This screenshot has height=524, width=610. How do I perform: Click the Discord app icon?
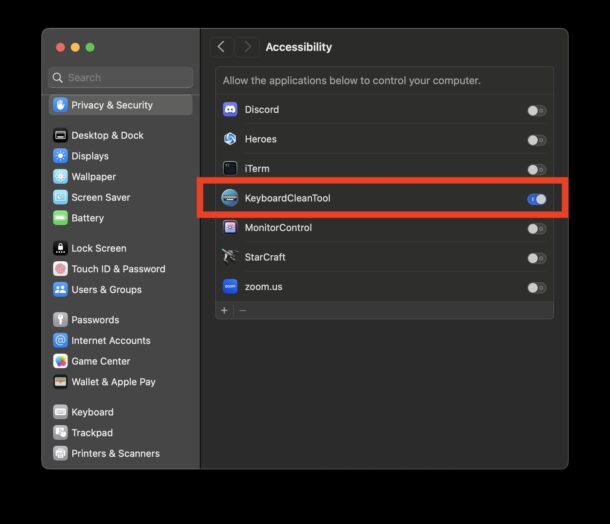click(230, 110)
